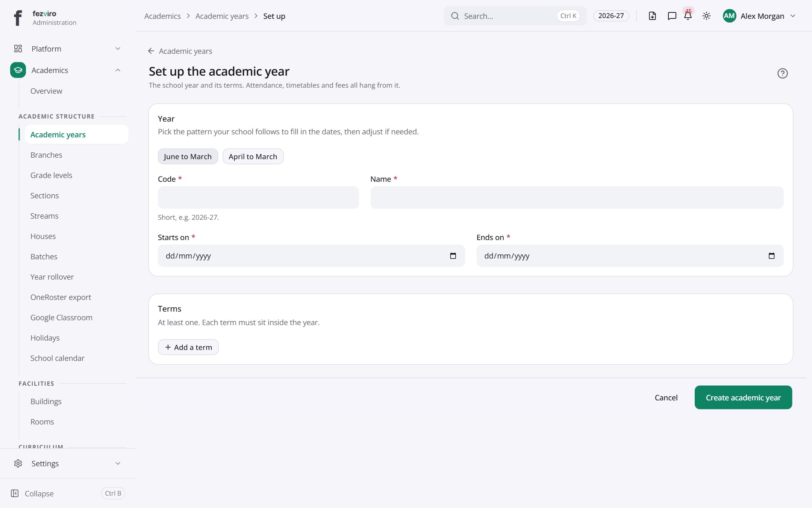Focus the Name input field
The width and height of the screenshot is (812, 508).
point(577,198)
